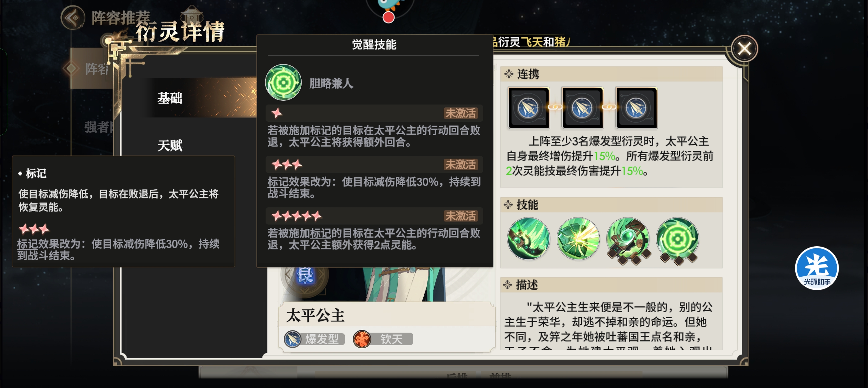868x388 pixels.
Task: Open the second green burst skill icon
Action: (578, 239)
